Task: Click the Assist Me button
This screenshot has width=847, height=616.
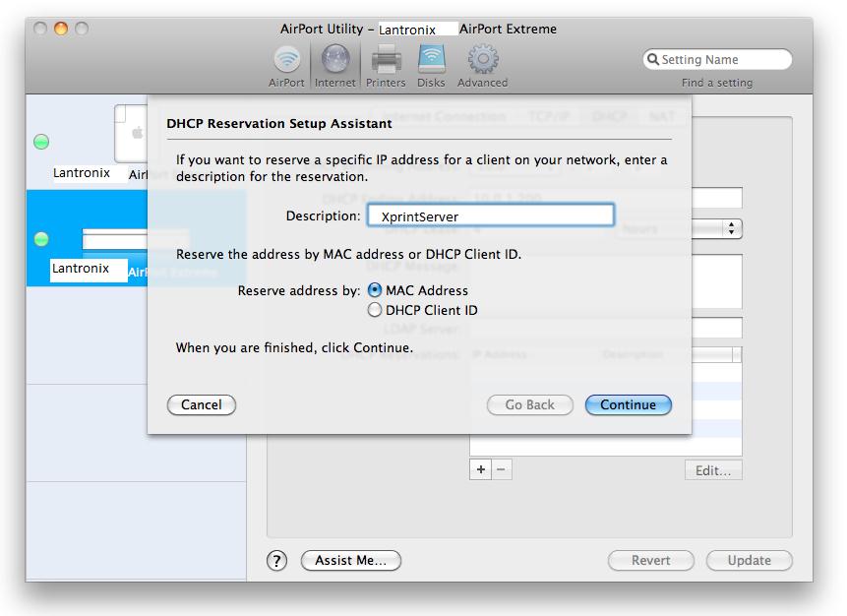Action: 351,561
